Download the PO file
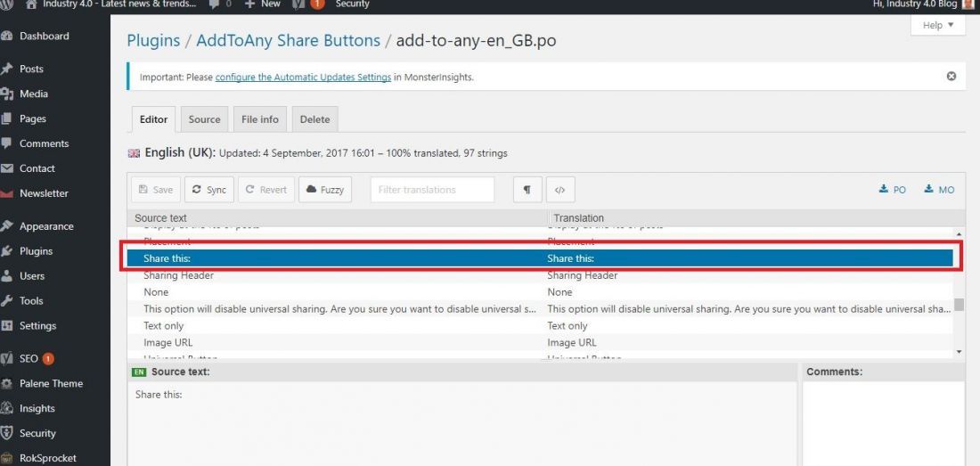 pos(893,189)
